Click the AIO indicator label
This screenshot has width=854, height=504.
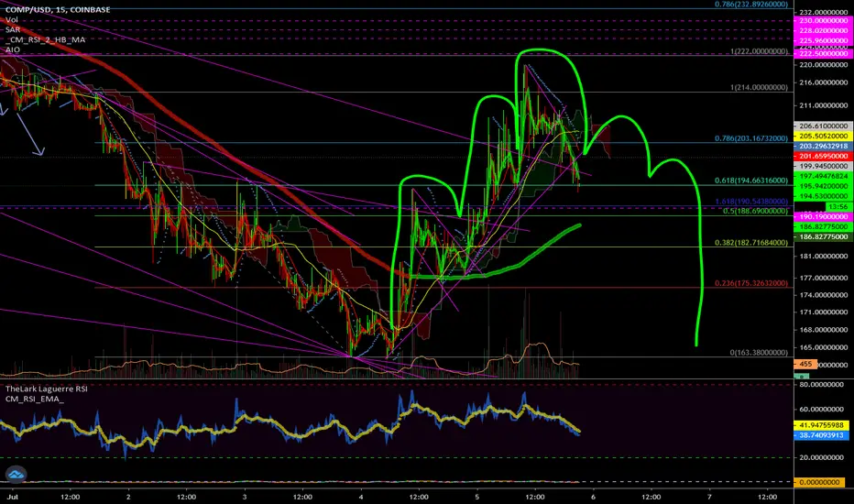pyautogui.click(x=13, y=49)
